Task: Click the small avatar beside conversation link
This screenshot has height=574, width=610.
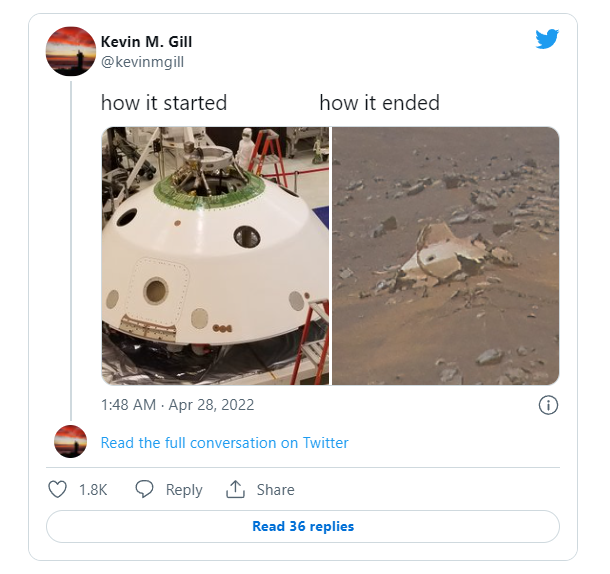Action: click(x=70, y=442)
